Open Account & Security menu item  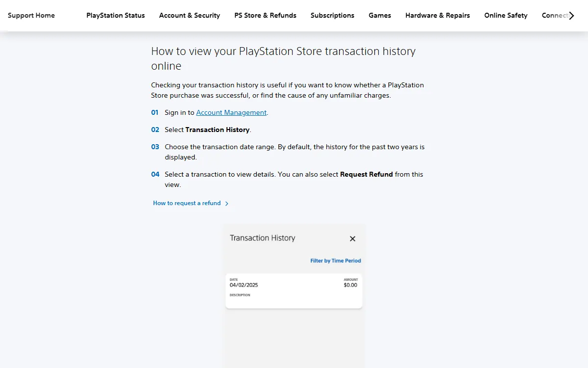(x=190, y=15)
